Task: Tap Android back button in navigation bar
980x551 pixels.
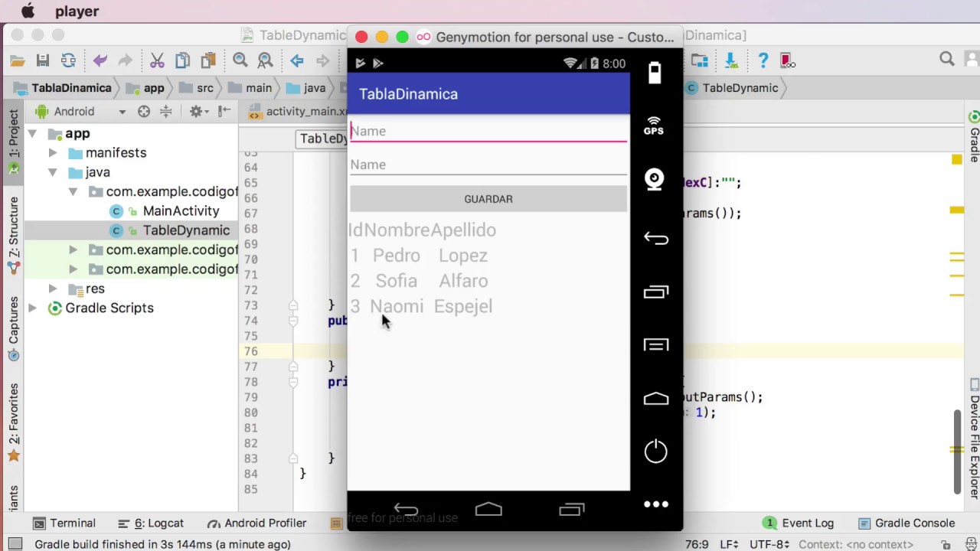Action: [x=405, y=510]
